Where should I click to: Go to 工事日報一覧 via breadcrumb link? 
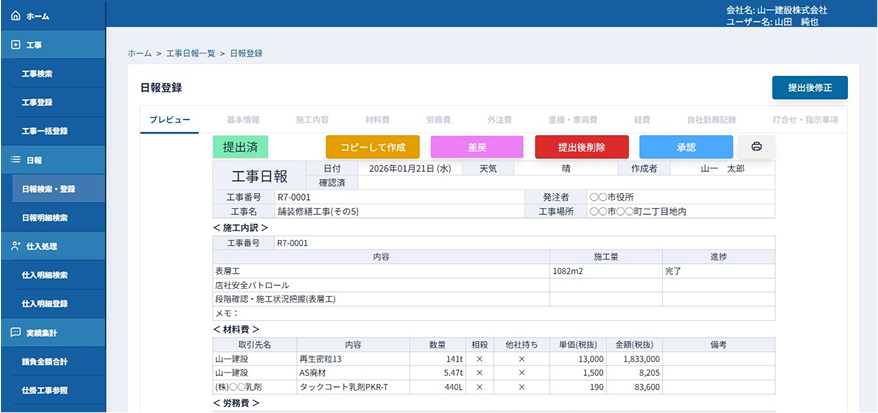coord(191,54)
